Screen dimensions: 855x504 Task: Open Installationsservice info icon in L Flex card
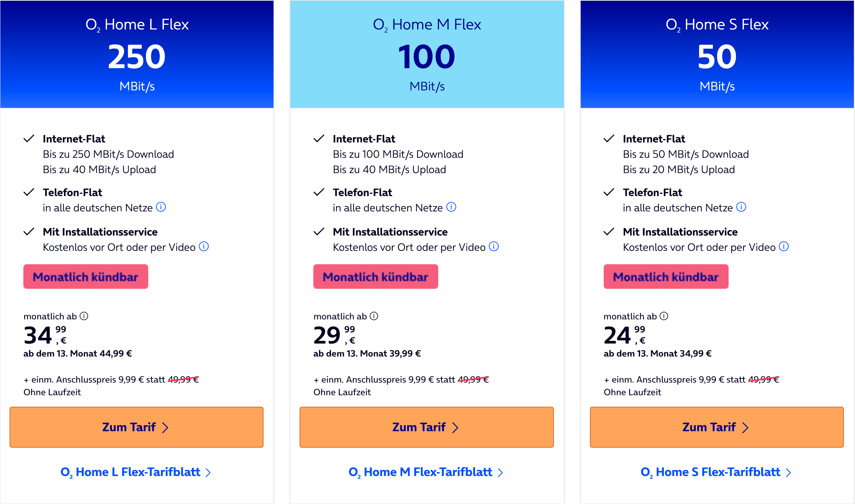point(204,246)
